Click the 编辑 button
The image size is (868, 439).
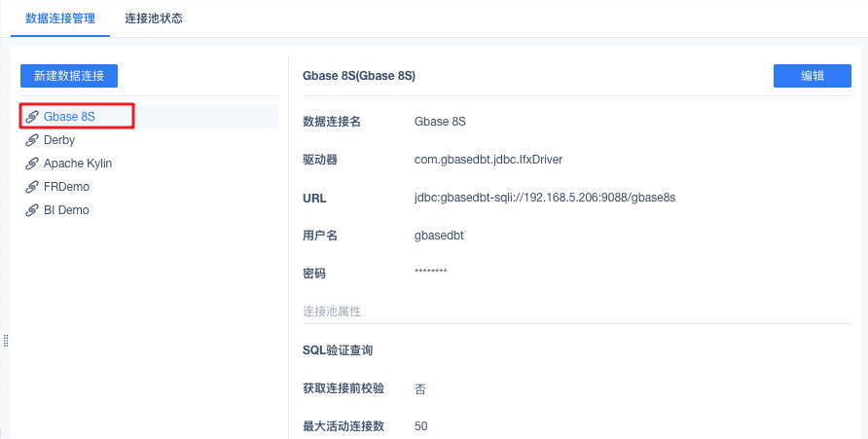click(x=813, y=76)
